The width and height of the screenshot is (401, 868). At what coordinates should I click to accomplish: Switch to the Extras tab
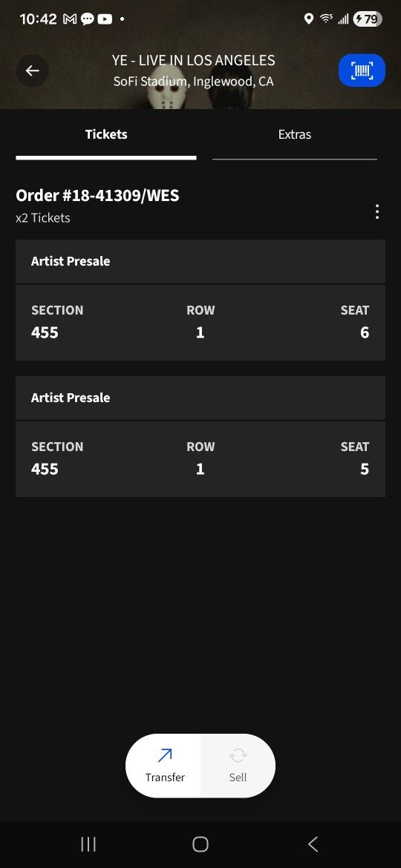[295, 134]
